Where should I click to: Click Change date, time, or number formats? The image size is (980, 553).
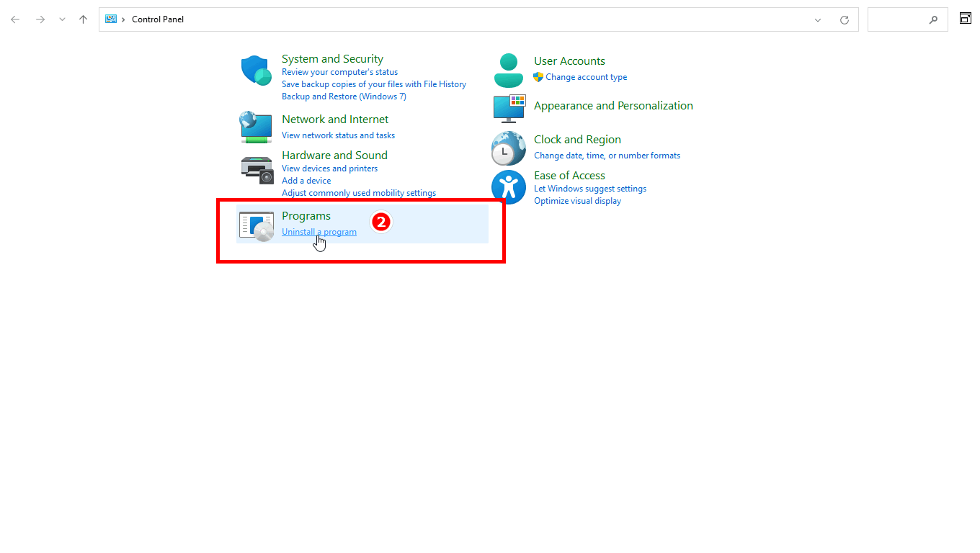[607, 156]
